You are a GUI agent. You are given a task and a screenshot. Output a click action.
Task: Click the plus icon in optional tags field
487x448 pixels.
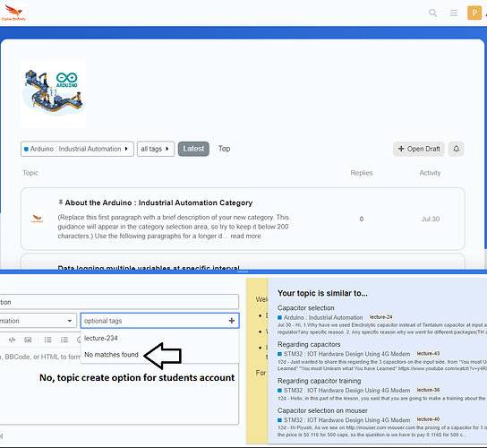(x=231, y=321)
